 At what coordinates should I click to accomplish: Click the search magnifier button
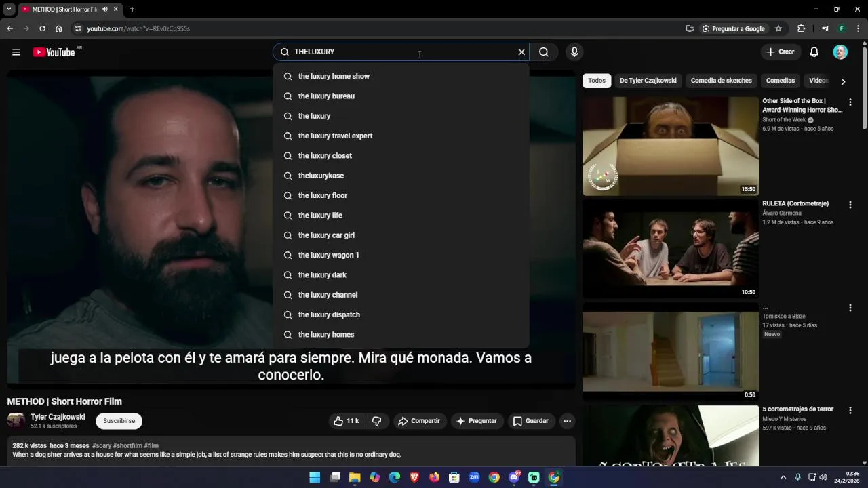pyautogui.click(x=544, y=52)
